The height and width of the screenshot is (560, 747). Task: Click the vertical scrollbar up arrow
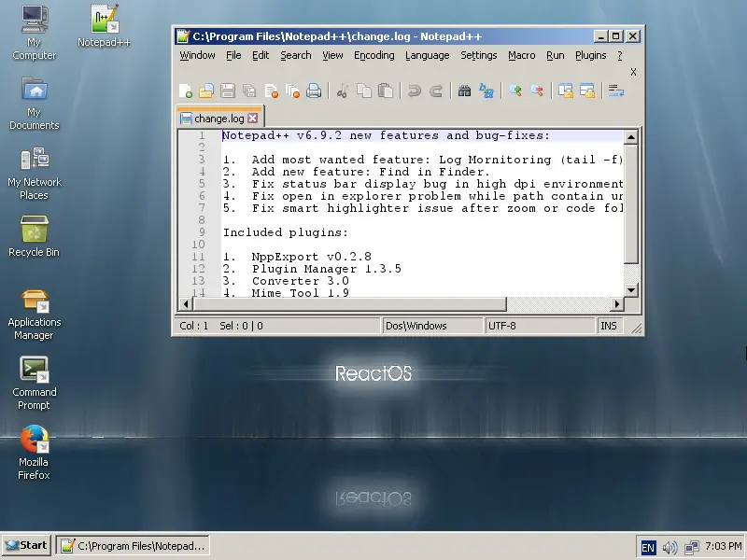pos(631,137)
